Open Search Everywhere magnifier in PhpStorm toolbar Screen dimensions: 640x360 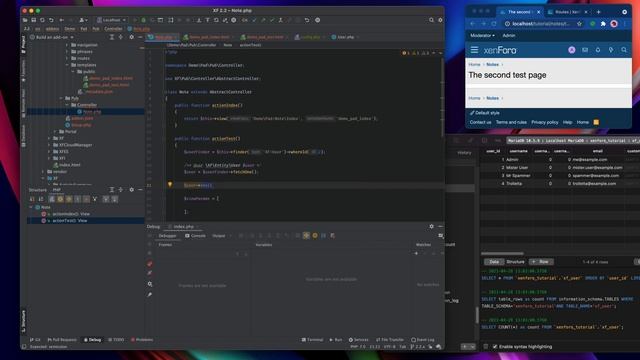431,20
